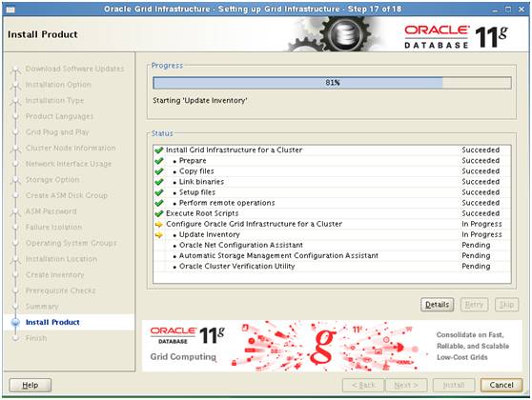This screenshot has width=532, height=400.
Task: Click blue step marker beside Install Product
Action: pos(15,322)
